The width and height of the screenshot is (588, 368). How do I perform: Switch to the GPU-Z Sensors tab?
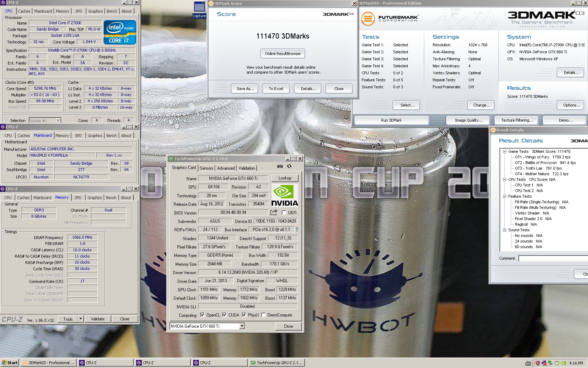[x=206, y=168]
